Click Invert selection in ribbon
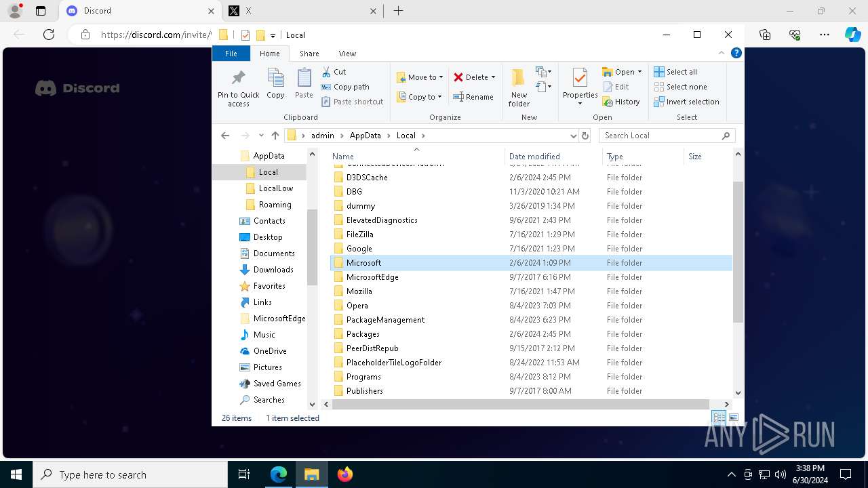 click(687, 102)
